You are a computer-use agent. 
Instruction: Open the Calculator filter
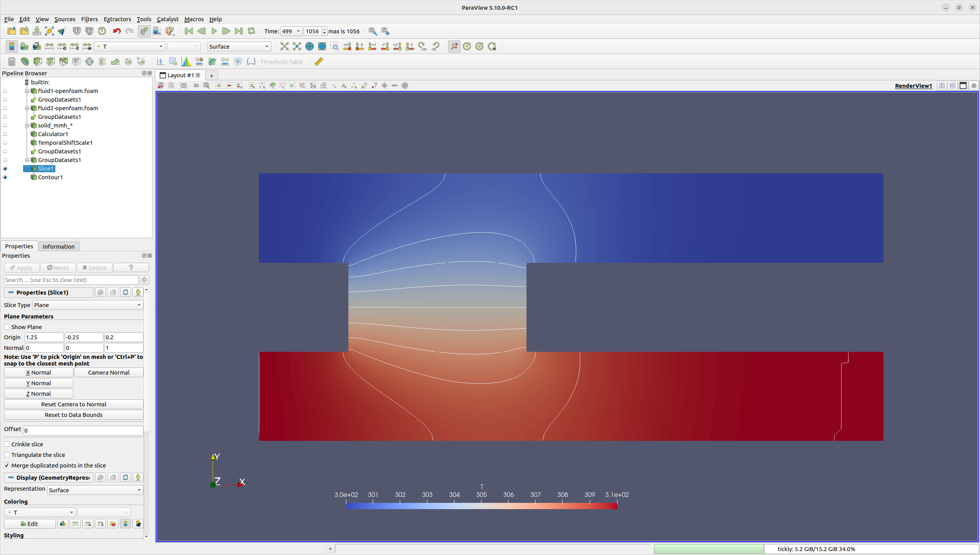tap(11, 62)
